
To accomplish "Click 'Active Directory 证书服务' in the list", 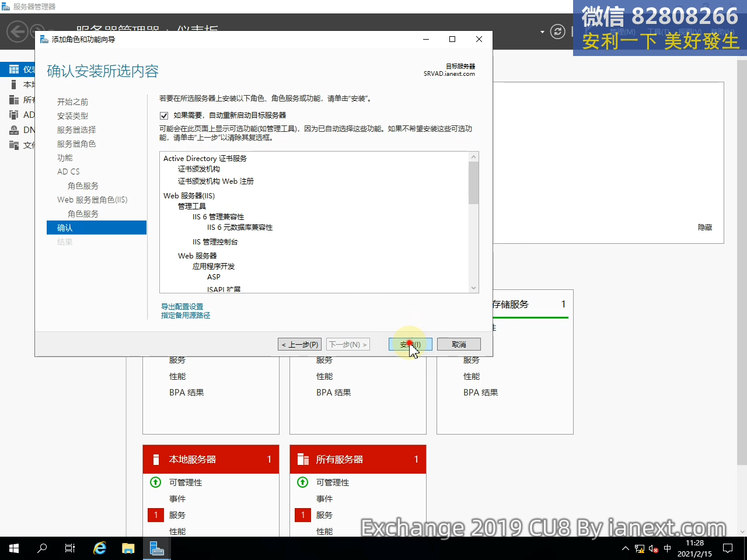I will pos(205,159).
